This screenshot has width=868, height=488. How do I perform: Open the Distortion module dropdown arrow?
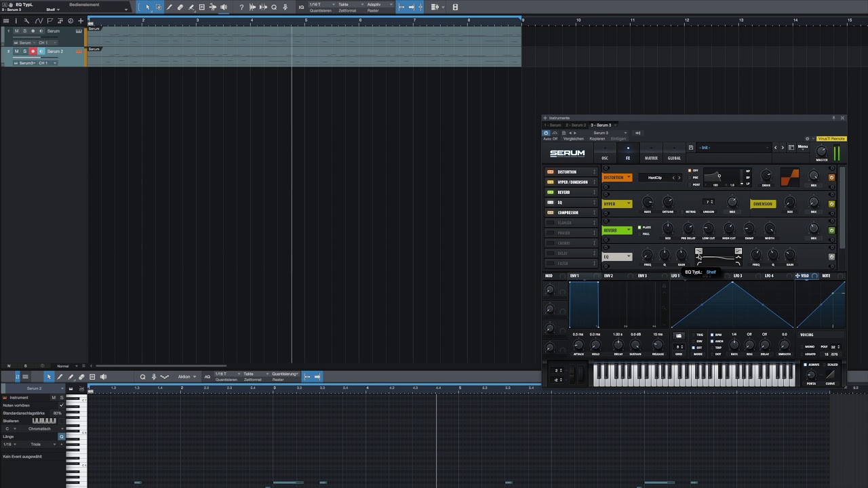tap(629, 178)
